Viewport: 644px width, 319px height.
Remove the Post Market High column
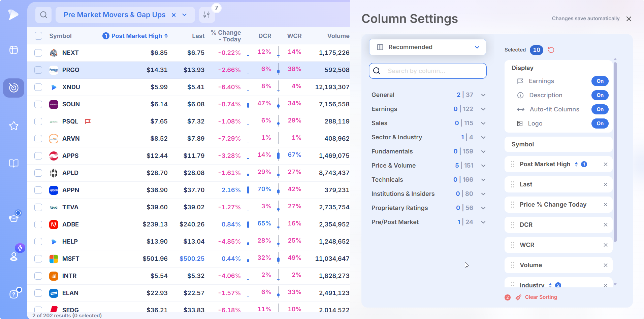coord(606,164)
